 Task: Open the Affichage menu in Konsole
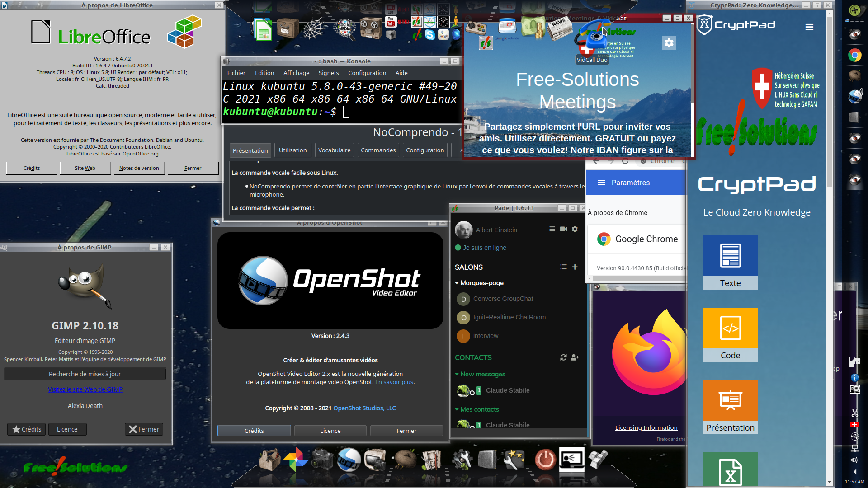[297, 73]
